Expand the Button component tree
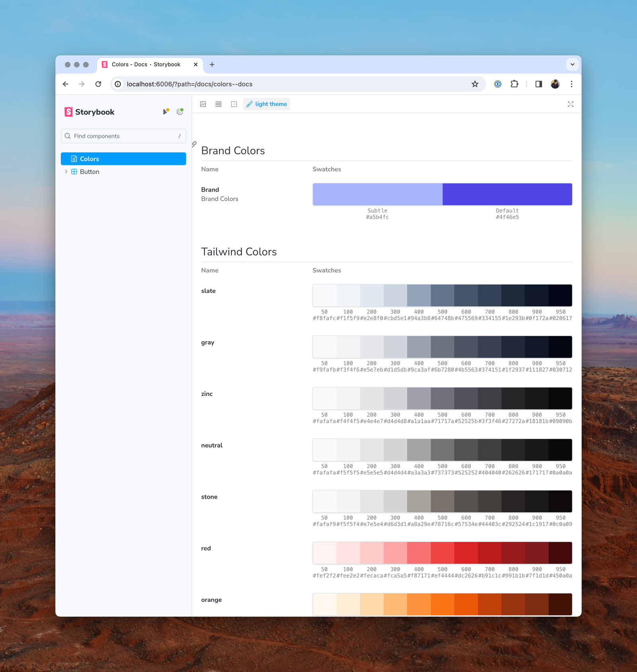The image size is (637, 672). 66,172
